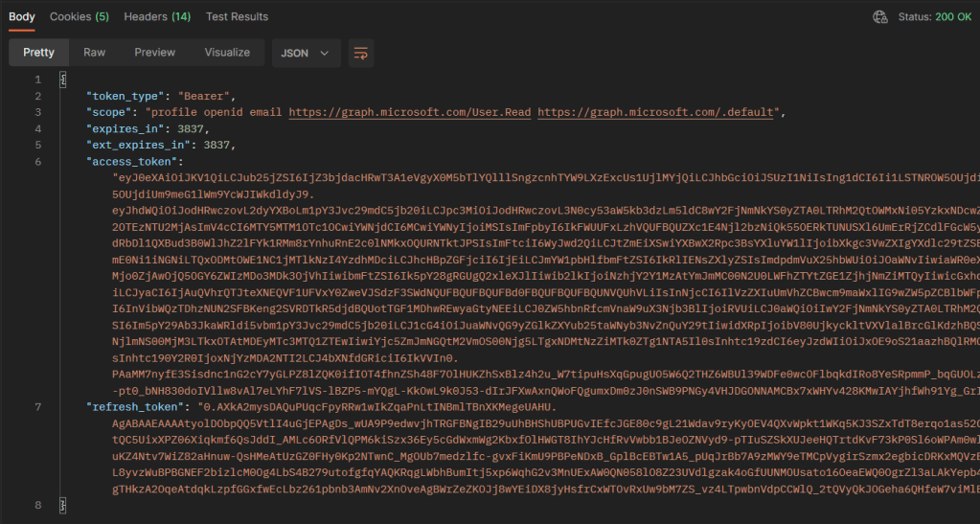Collapse the JSON object at line 1 brace
The image size is (980, 524).
click(x=63, y=80)
